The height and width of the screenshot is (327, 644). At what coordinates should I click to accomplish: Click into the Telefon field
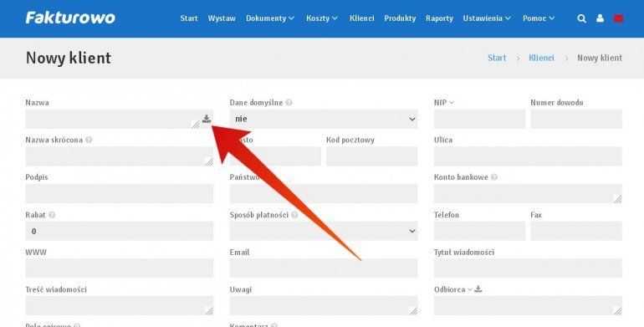click(x=480, y=232)
